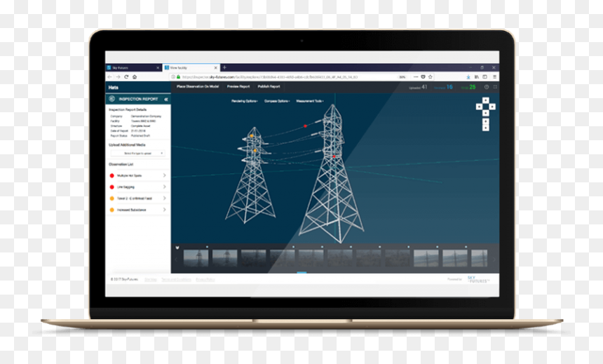Click the Sky Futures footer logo
This screenshot has width=603, height=364.
478,279
